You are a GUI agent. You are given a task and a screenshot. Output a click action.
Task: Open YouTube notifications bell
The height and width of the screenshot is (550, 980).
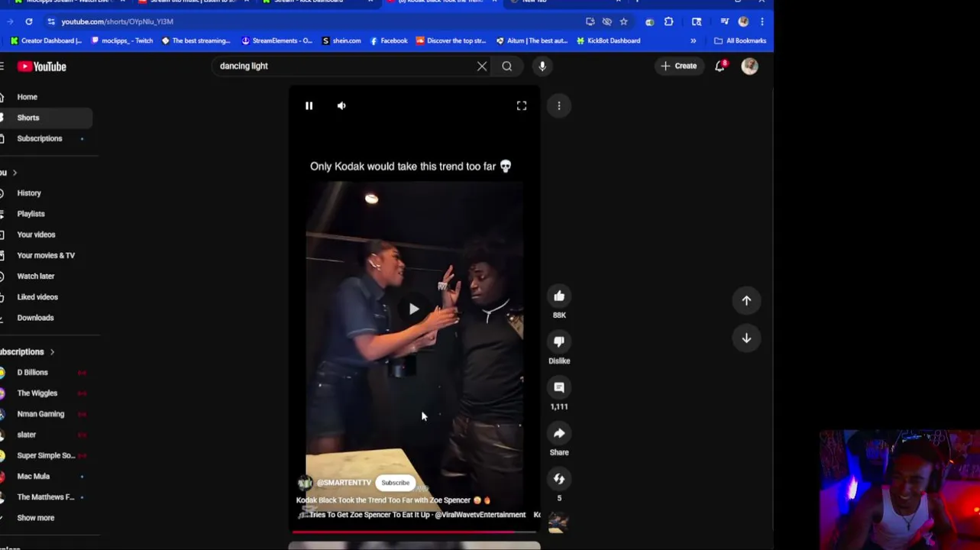(720, 66)
